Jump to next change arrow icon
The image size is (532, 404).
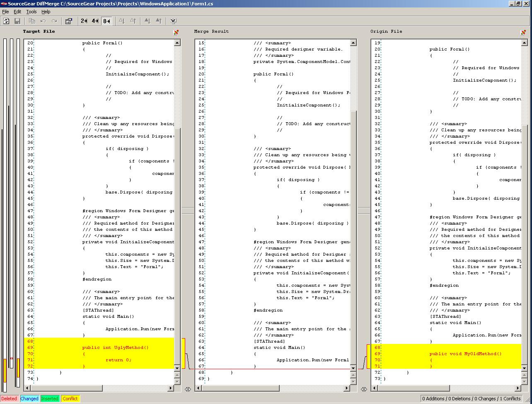pos(122,21)
